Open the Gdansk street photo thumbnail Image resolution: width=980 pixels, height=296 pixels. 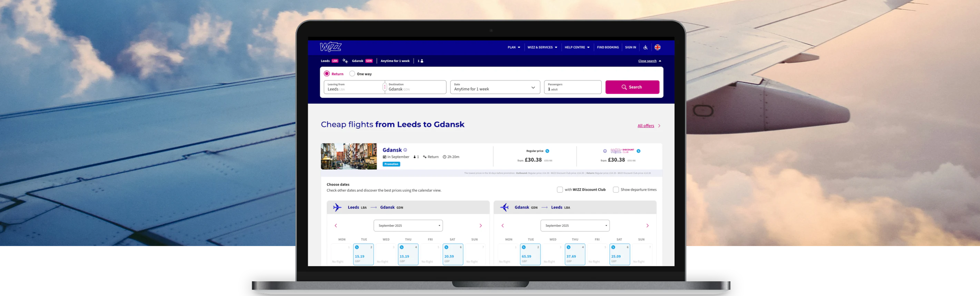click(349, 156)
